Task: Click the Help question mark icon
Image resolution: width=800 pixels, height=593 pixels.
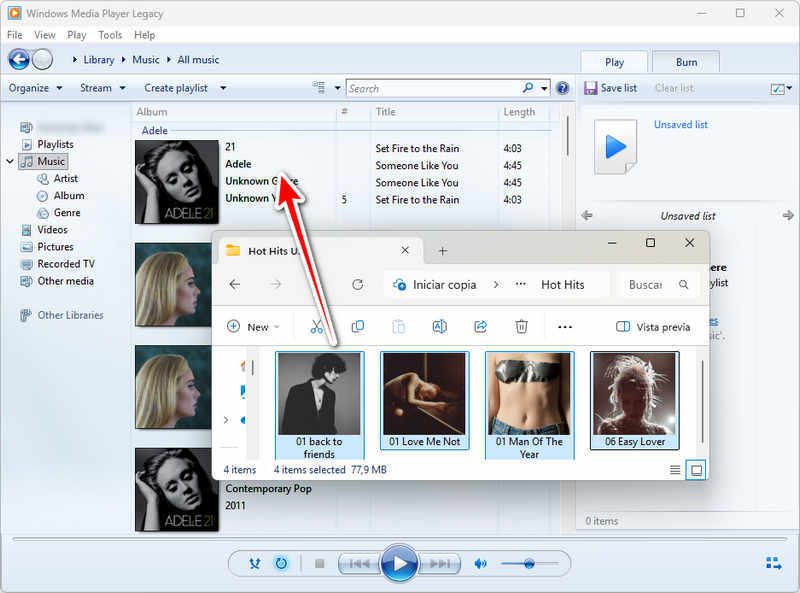Action: pos(562,88)
